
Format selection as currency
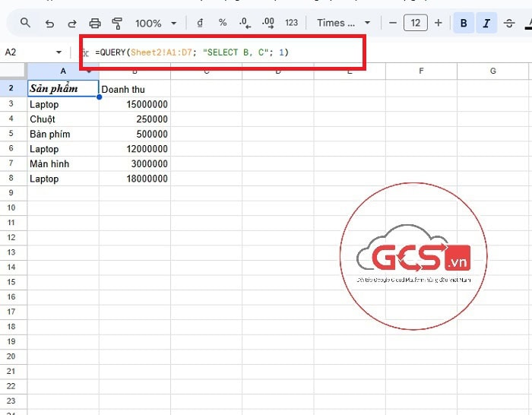click(200, 23)
